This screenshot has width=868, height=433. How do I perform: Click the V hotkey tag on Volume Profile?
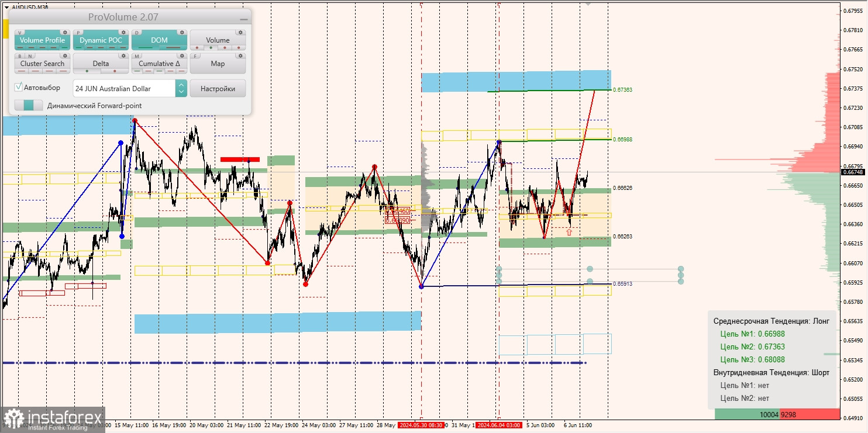21,33
